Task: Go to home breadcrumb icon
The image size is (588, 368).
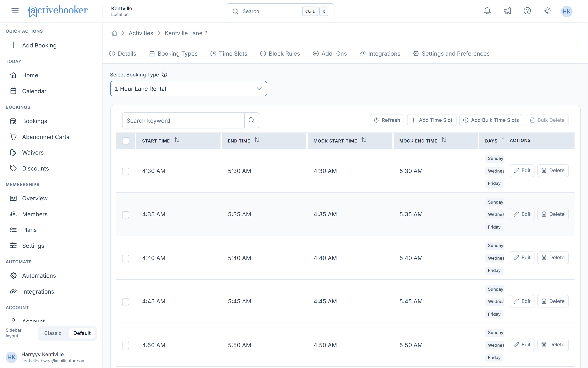Action: [115, 33]
